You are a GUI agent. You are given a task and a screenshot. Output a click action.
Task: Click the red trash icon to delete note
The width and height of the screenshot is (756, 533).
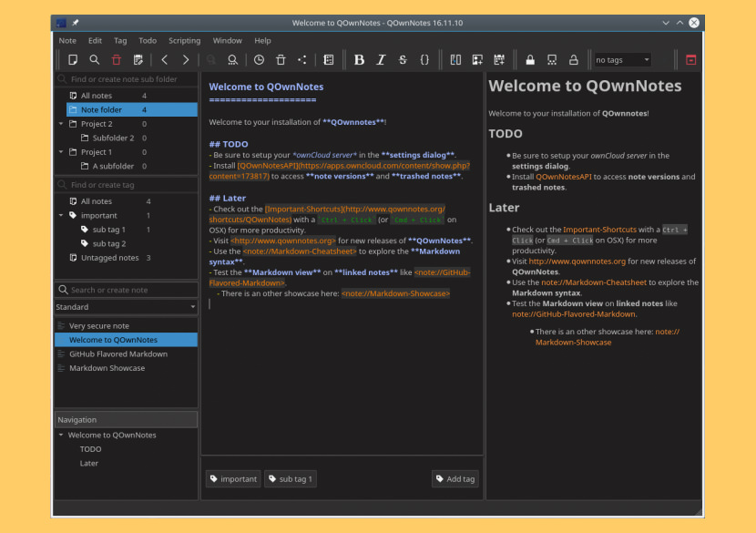pyautogui.click(x=117, y=59)
